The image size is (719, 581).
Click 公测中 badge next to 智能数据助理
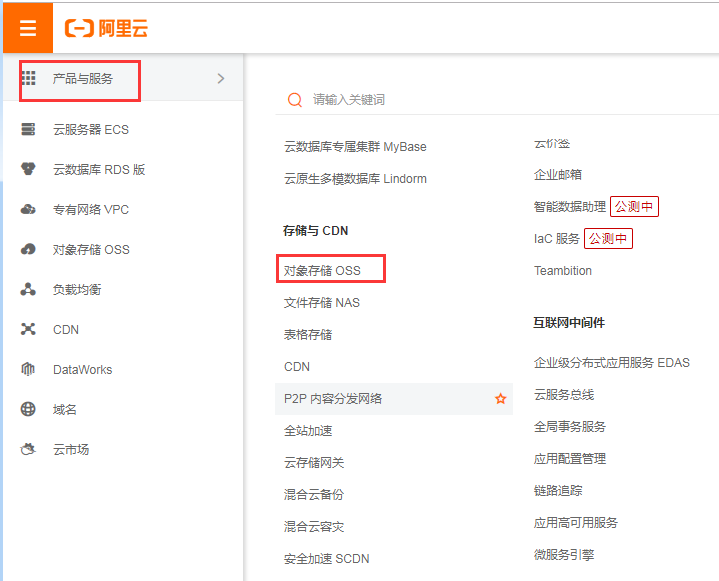pyautogui.click(x=634, y=206)
